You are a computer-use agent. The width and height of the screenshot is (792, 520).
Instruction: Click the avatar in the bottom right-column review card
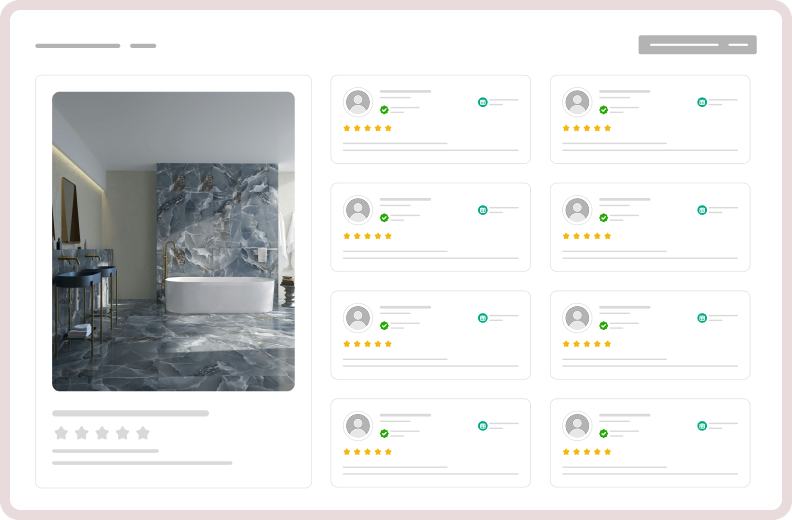pos(577,426)
